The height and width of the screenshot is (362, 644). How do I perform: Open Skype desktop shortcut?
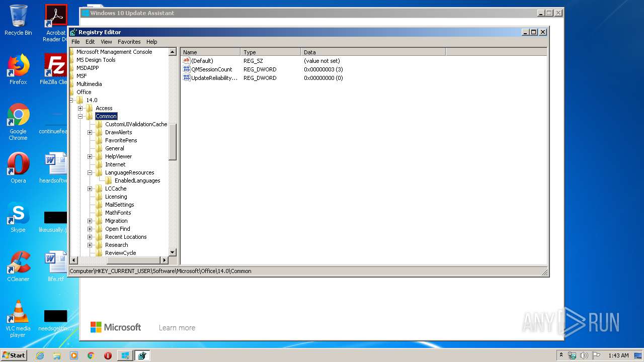18,217
